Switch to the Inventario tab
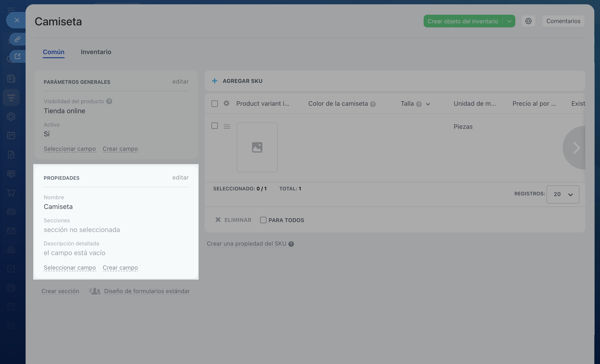 click(x=96, y=52)
